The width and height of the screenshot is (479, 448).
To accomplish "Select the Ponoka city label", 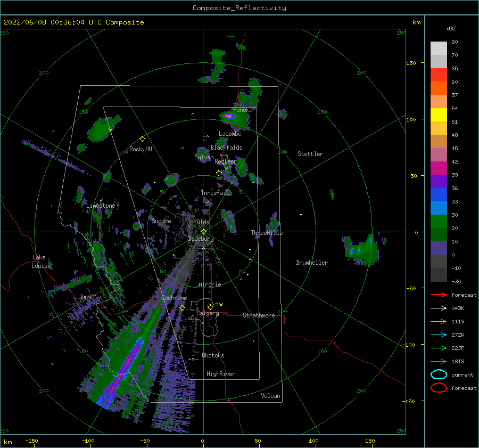I will (243, 110).
